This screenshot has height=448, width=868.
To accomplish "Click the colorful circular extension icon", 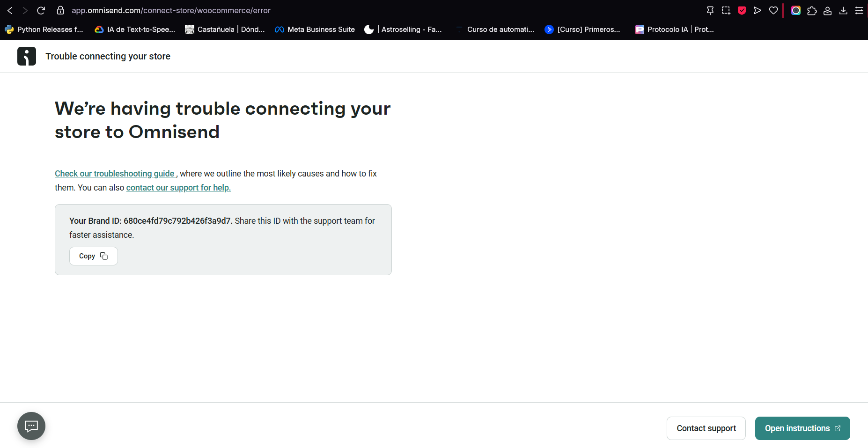I will [796, 10].
